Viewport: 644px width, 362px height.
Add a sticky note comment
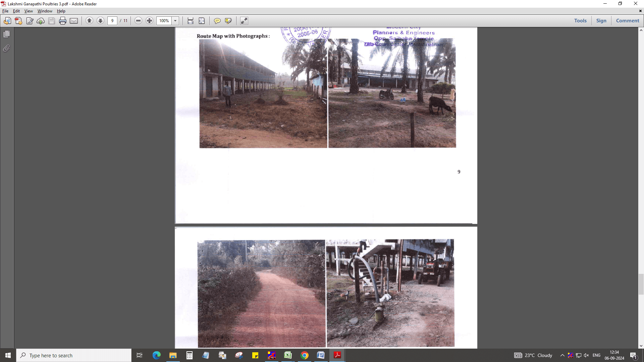point(217,21)
